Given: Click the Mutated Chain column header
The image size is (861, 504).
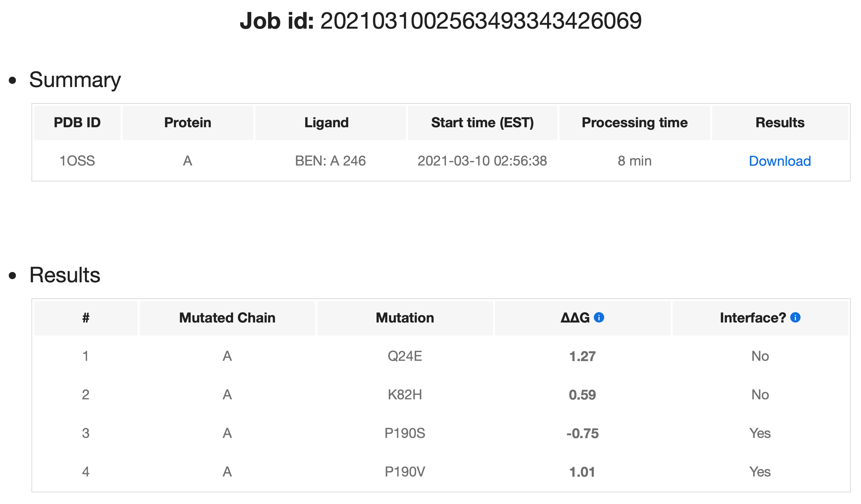Looking at the screenshot, I should coord(227,318).
